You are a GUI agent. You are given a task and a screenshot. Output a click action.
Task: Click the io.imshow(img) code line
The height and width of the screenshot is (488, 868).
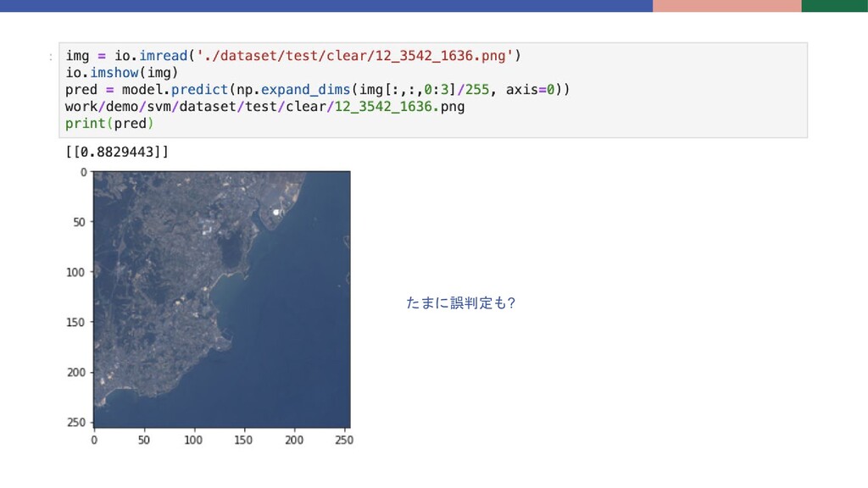coord(122,73)
